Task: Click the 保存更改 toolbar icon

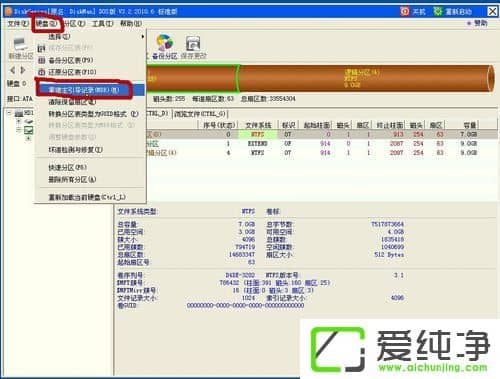Action: coord(193,43)
